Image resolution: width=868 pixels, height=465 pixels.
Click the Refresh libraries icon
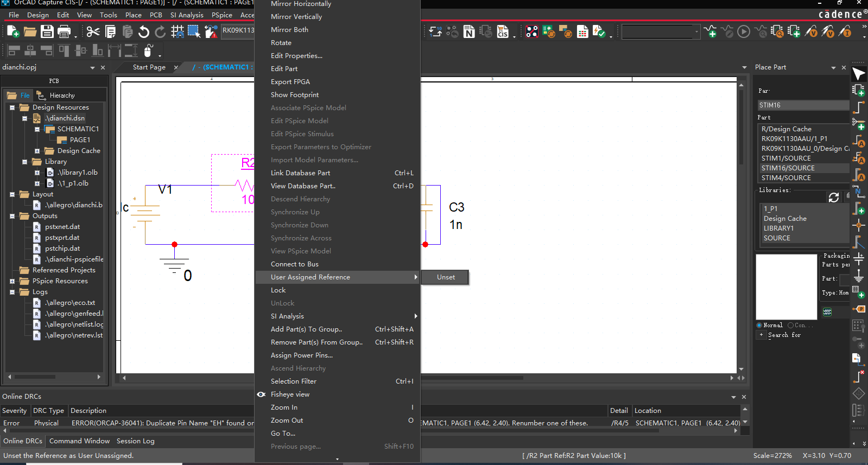pos(834,198)
